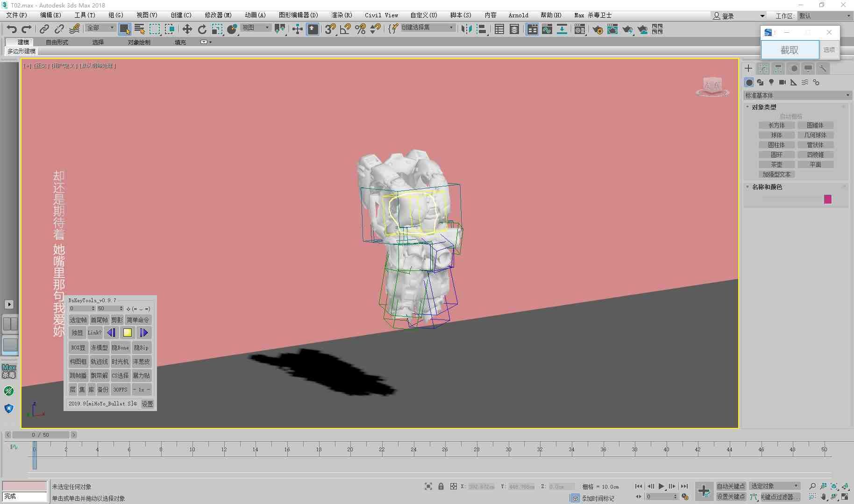Activate Select and Rotate tool

coord(202,29)
